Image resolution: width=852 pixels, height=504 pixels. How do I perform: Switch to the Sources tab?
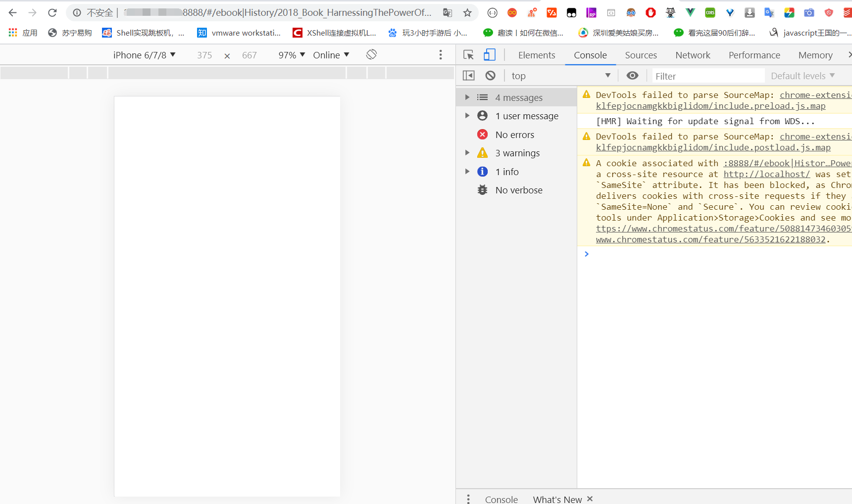[x=641, y=55]
